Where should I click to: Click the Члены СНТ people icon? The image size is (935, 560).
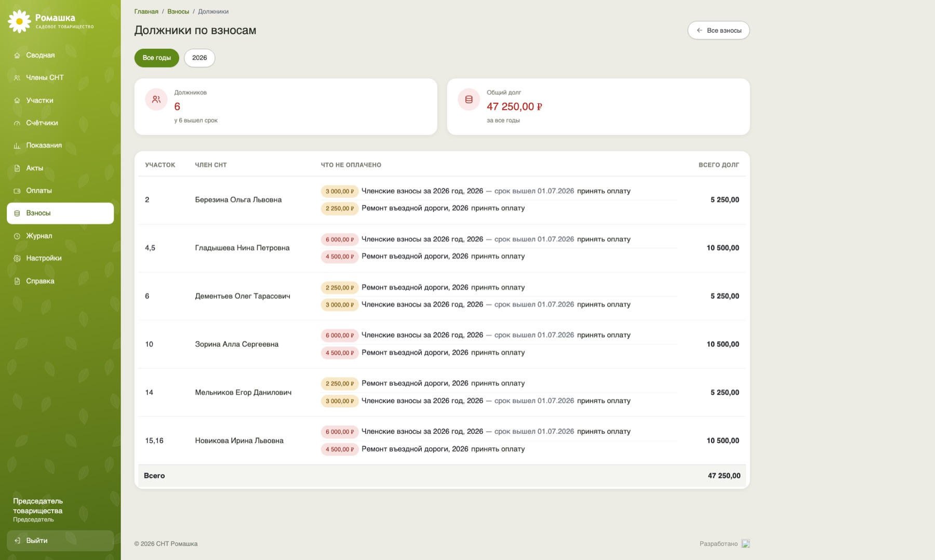click(x=17, y=78)
